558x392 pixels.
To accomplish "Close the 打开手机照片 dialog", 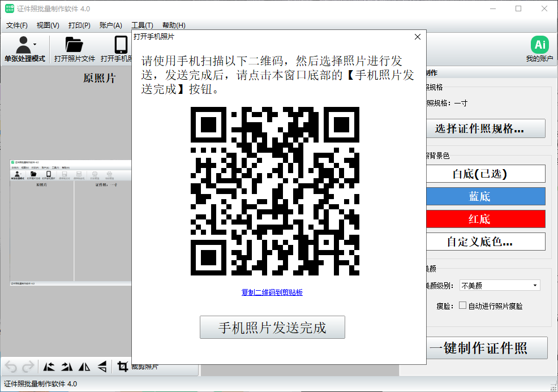I will click(x=418, y=37).
